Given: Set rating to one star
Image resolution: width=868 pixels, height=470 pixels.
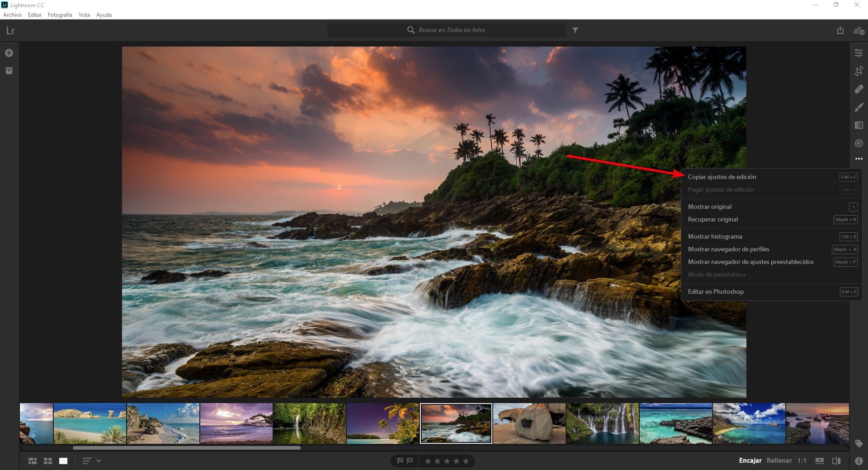Looking at the screenshot, I should [x=428, y=461].
